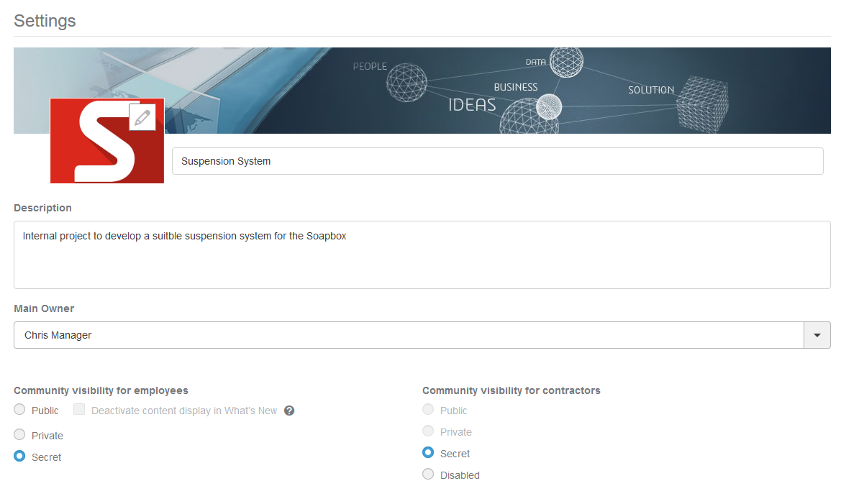The width and height of the screenshot is (841, 504).
Task: Click the Chris Manager combo box
Action: pos(408,335)
